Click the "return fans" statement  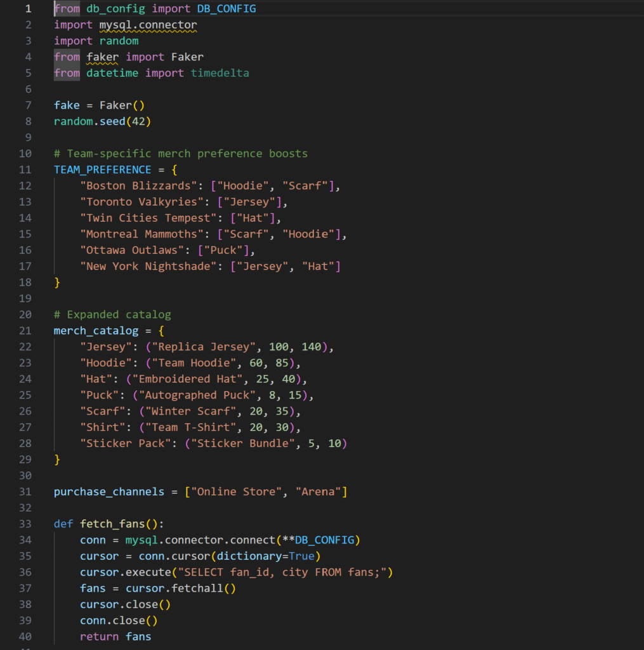(115, 637)
